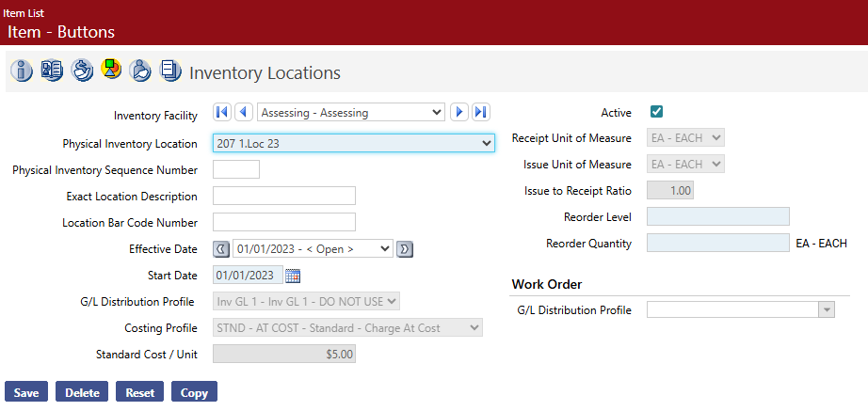Step to previous Effective Date
868x411 pixels.
click(x=221, y=249)
